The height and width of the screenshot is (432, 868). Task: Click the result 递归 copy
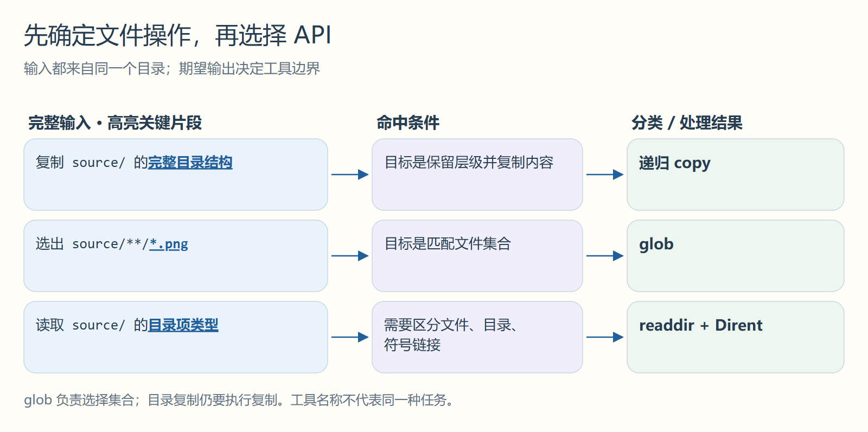click(x=675, y=163)
